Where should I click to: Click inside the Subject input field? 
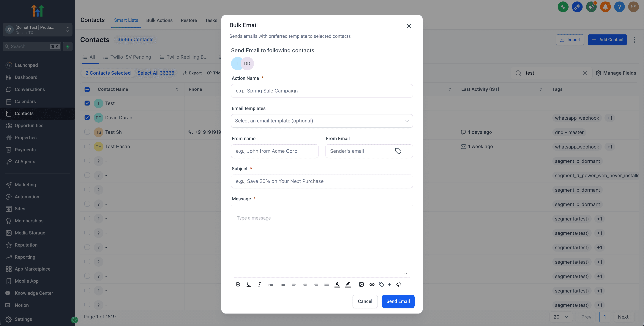[x=322, y=181]
